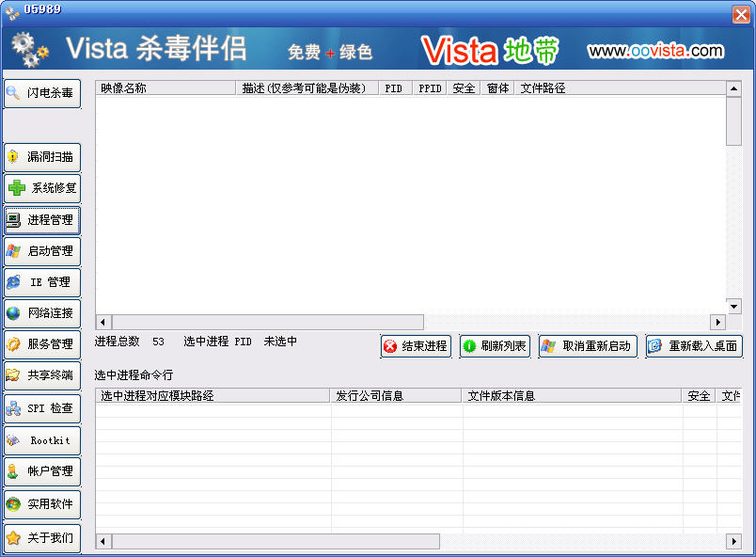
Task: Click the green plus icon of 系统修复
Action: [x=17, y=187]
